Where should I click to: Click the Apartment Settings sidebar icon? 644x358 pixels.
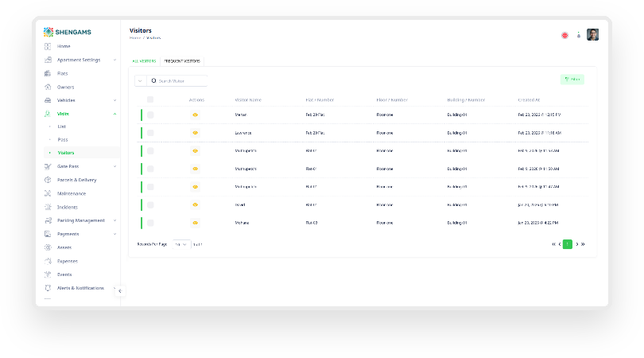pos(48,60)
